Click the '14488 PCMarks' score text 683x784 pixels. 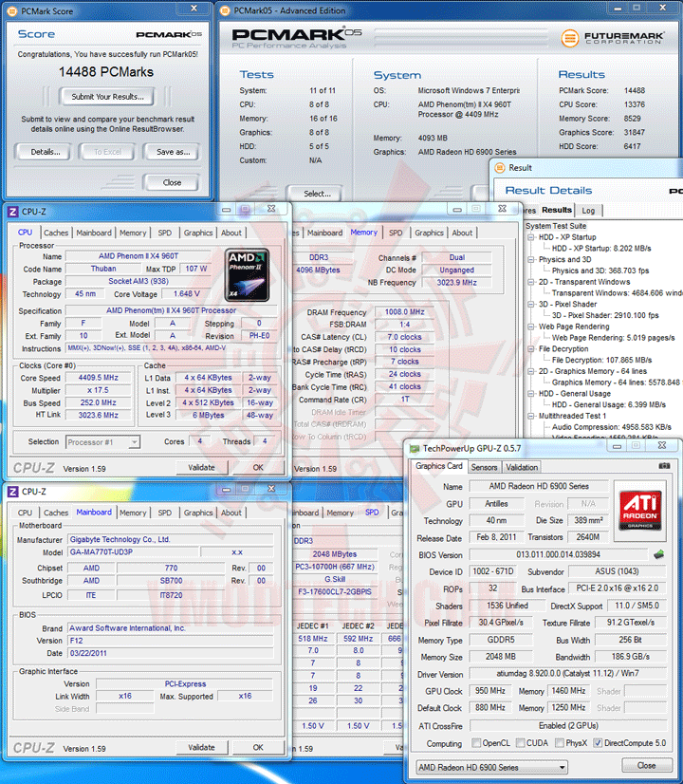click(106, 72)
